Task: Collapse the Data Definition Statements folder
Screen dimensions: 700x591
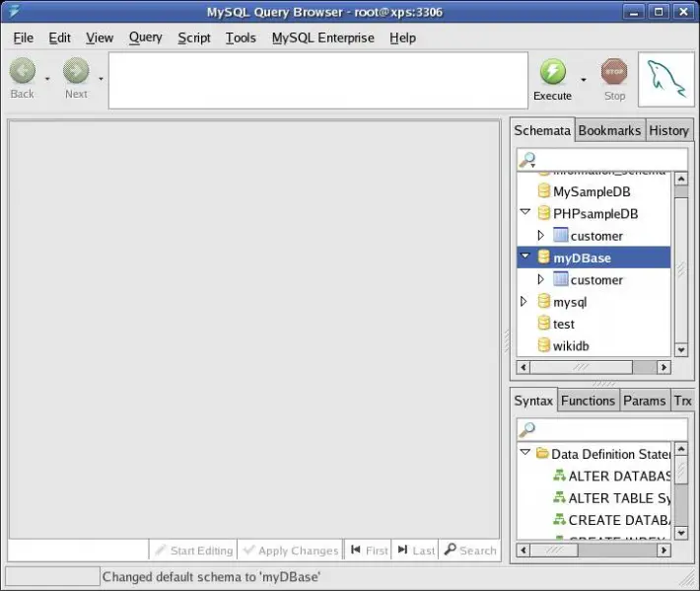Action: point(525,454)
